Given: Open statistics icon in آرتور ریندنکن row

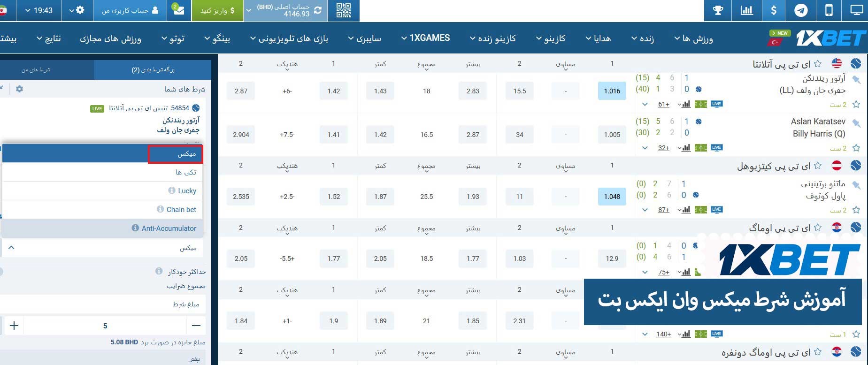Looking at the screenshot, I should [686, 104].
